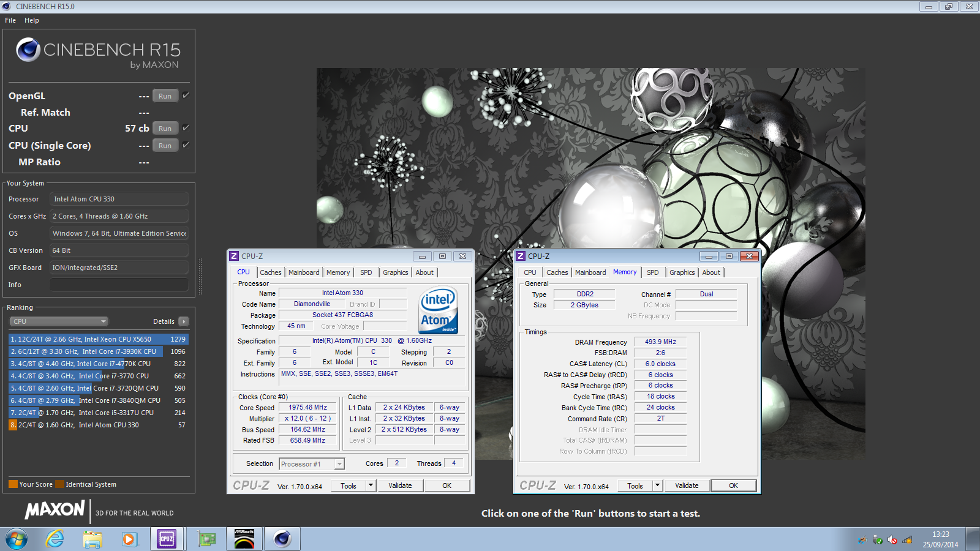Click the left CPU-Z window title icon
The width and height of the screenshot is (980, 551).
[234, 256]
